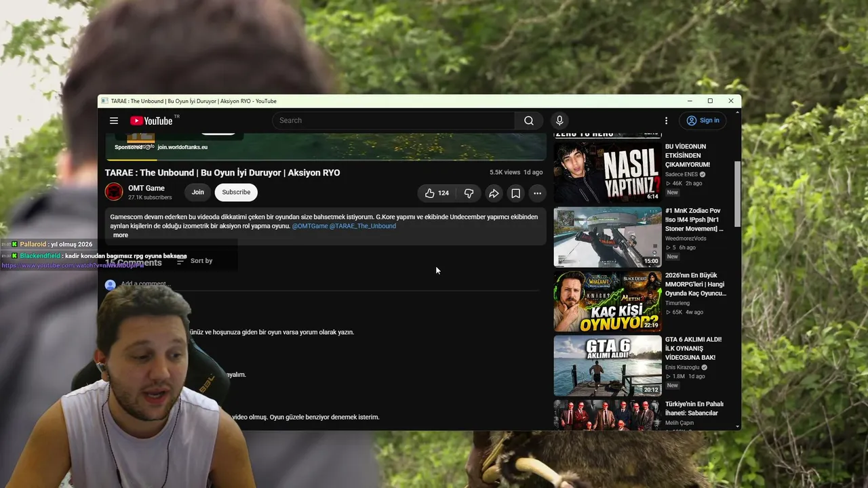
Task: Visit the Sadece ENES channel
Action: tap(682, 174)
